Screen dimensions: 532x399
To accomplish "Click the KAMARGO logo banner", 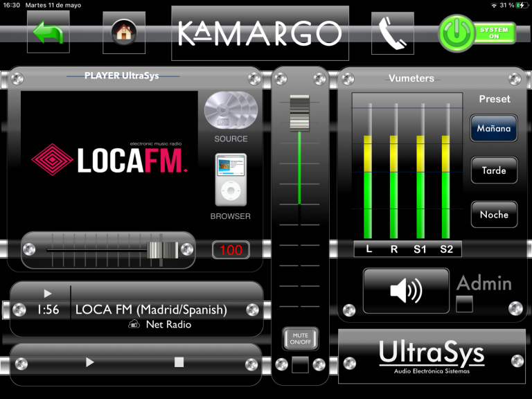I will click(x=260, y=33).
